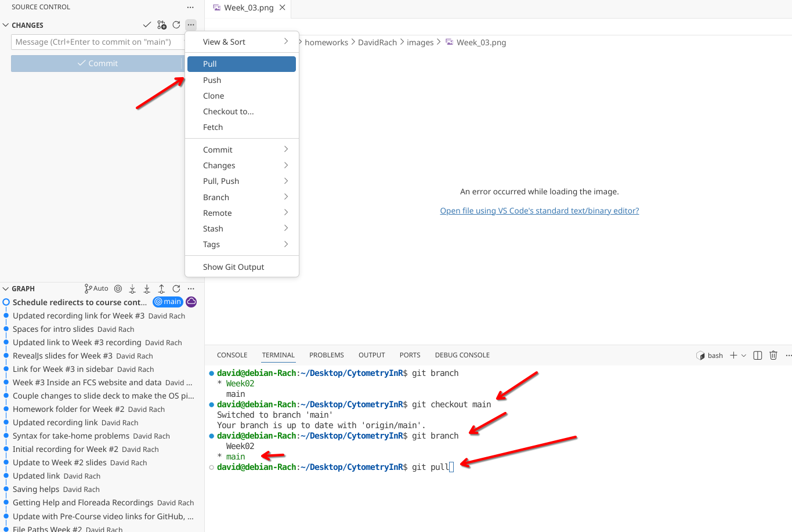792x532 pixels.
Task: Click the Graph fetch icon
Action: coord(132,289)
